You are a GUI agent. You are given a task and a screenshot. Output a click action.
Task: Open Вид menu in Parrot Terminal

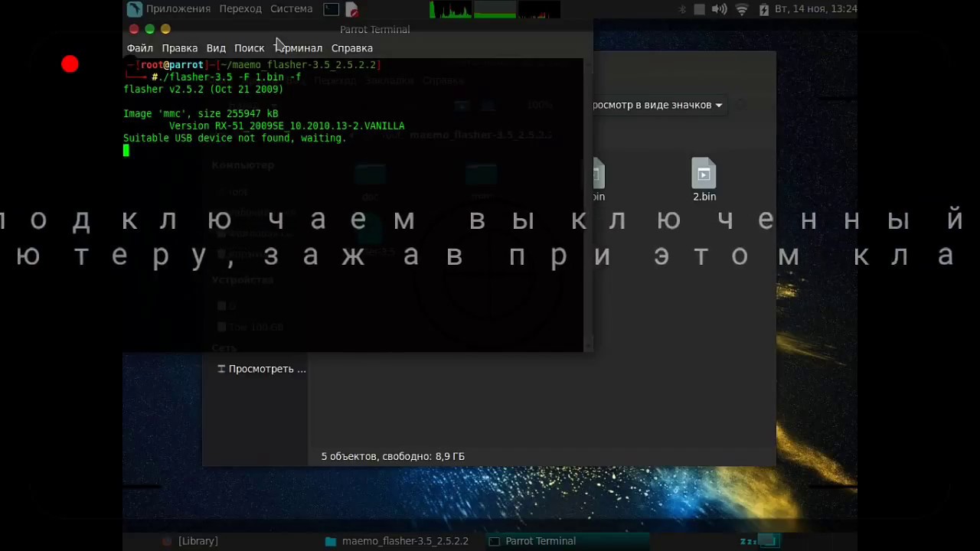click(x=216, y=48)
